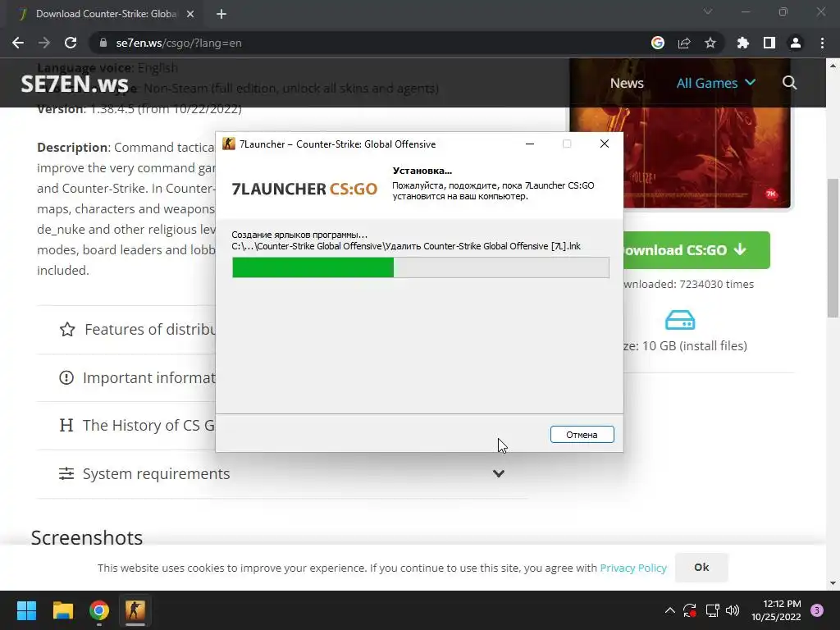Screen dimensions: 840x630
Task: Click the SE7EN.ws site logo
Action: click(x=75, y=84)
